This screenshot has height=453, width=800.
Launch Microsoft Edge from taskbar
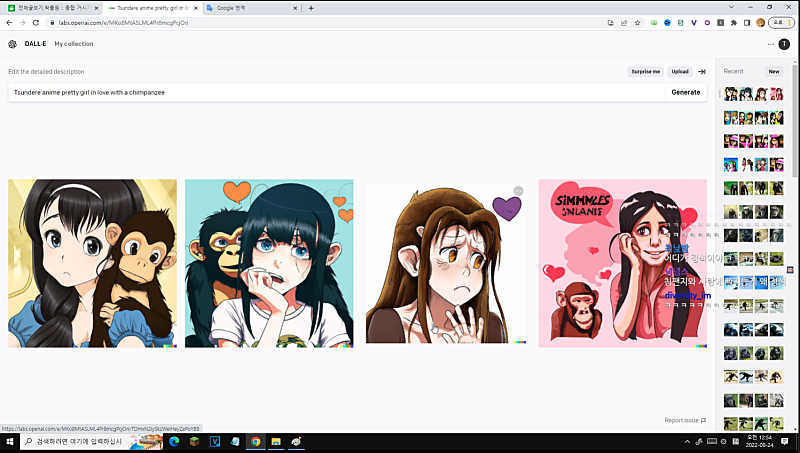coord(174,441)
